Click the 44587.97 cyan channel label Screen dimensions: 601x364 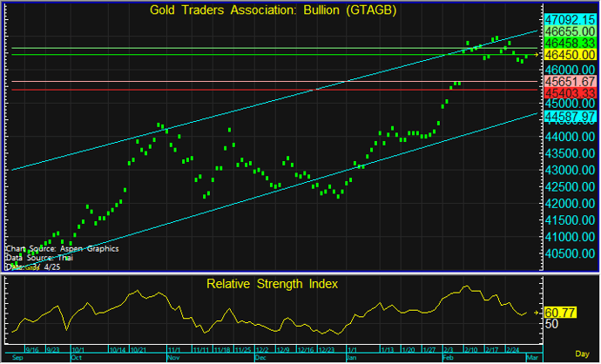click(570, 115)
